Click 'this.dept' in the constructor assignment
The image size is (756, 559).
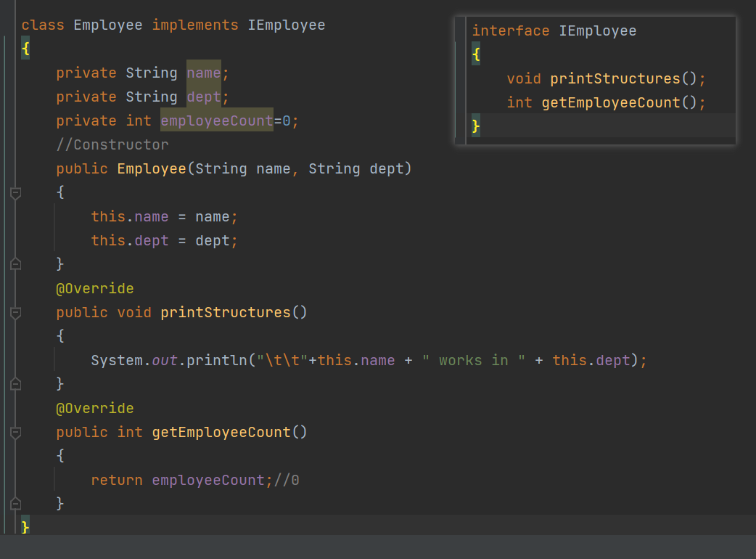[130, 241]
